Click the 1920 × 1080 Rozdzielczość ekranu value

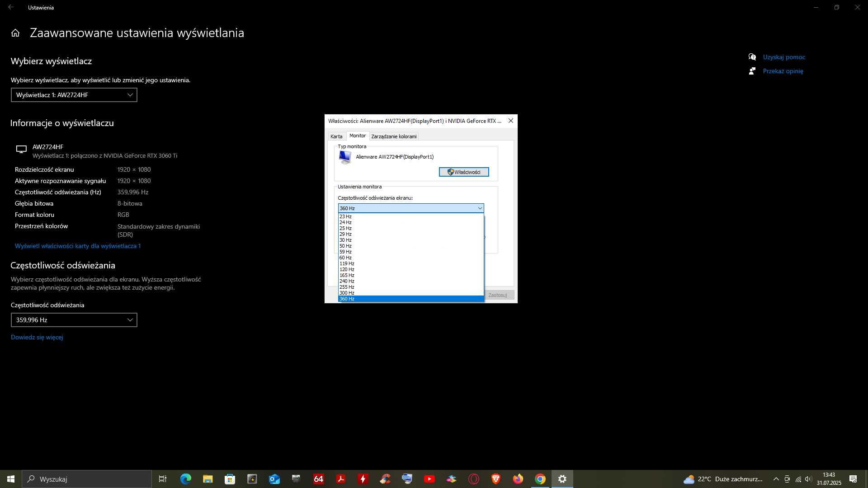(x=134, y=169)
